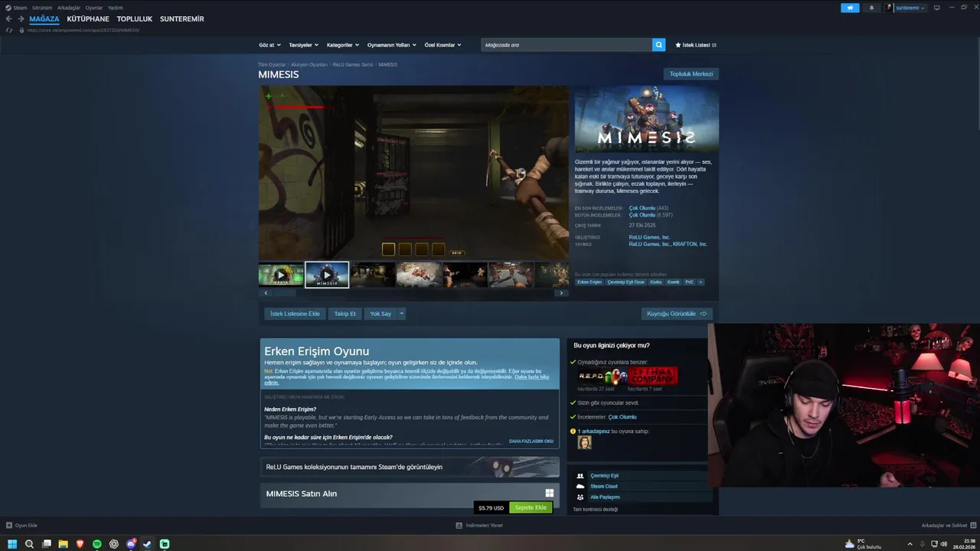The width and height of the screenshot is (980, 551).
Task: Select the MAĞAZA tab
Action: click(44, 19)
